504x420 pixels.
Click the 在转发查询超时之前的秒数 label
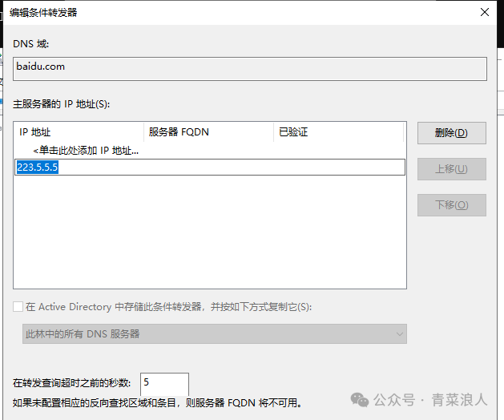coord(72,383)
